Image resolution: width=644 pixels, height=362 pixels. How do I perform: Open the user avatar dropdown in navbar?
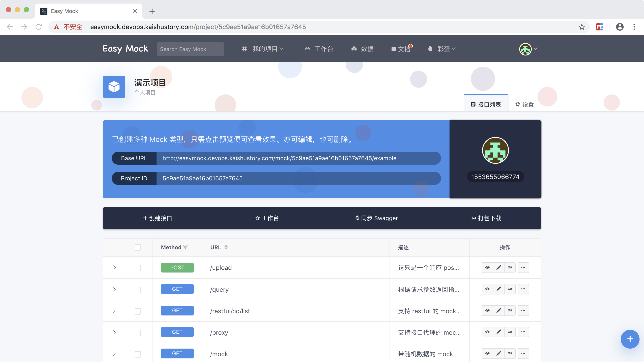tap(528, 49)
